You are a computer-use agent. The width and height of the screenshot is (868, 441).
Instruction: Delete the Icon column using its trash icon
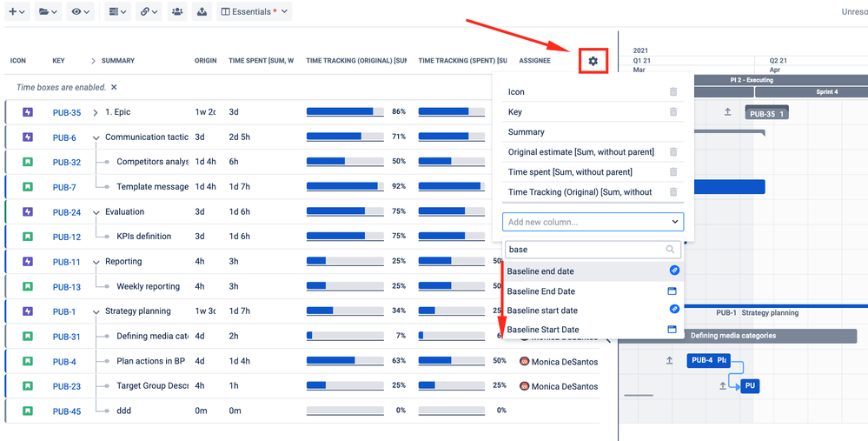[673, 92]
